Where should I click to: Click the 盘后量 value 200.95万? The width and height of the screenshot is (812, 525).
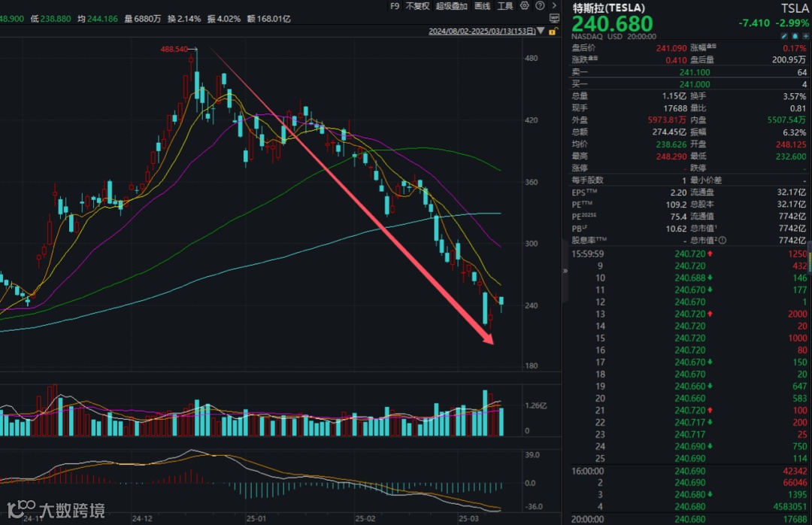pyautogui.click(x=789, y=60)
